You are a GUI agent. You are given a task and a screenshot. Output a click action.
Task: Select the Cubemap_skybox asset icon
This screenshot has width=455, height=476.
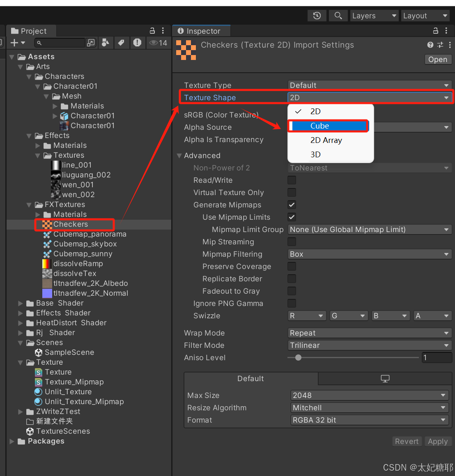(x=47, y=244)
